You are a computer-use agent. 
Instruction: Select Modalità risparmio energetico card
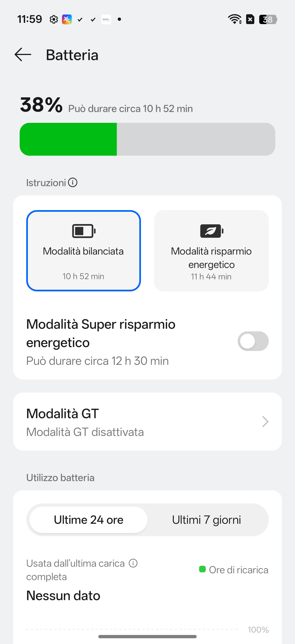(211, 251)
